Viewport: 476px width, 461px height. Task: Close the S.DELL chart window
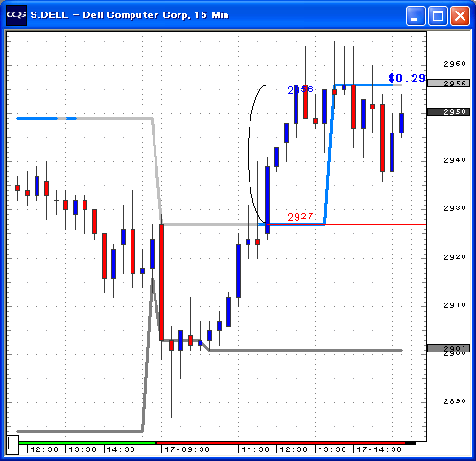pos(460,15)
